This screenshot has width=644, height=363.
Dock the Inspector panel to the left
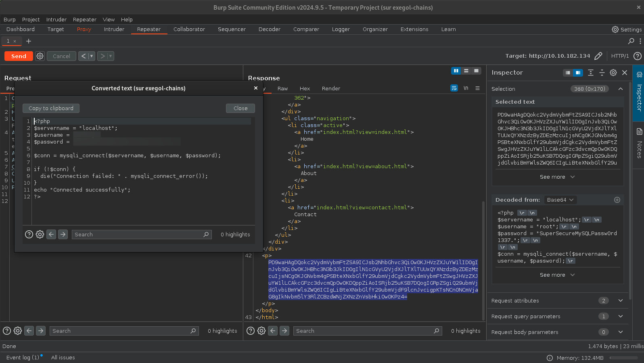568,73
